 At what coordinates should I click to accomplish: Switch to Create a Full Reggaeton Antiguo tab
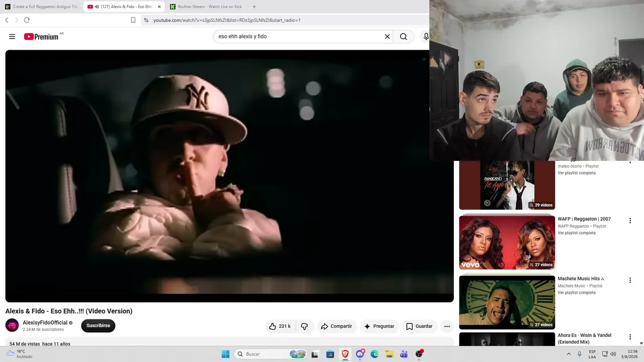coord(42,7)
